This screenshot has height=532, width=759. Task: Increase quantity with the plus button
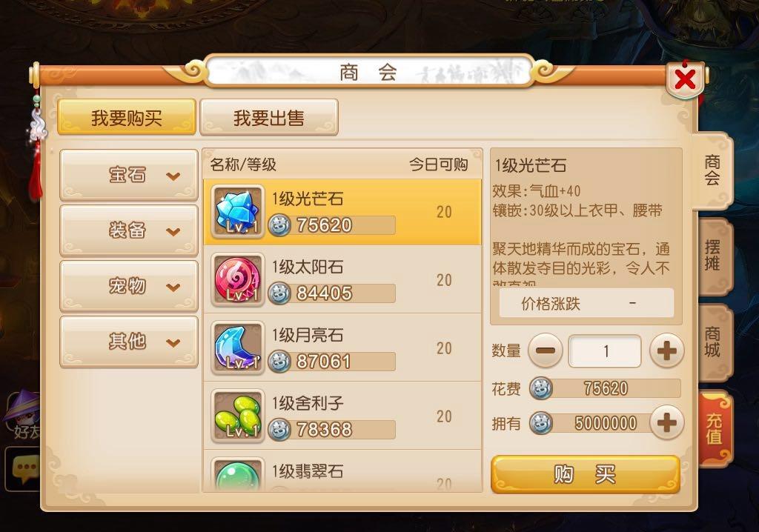[666, 350]
